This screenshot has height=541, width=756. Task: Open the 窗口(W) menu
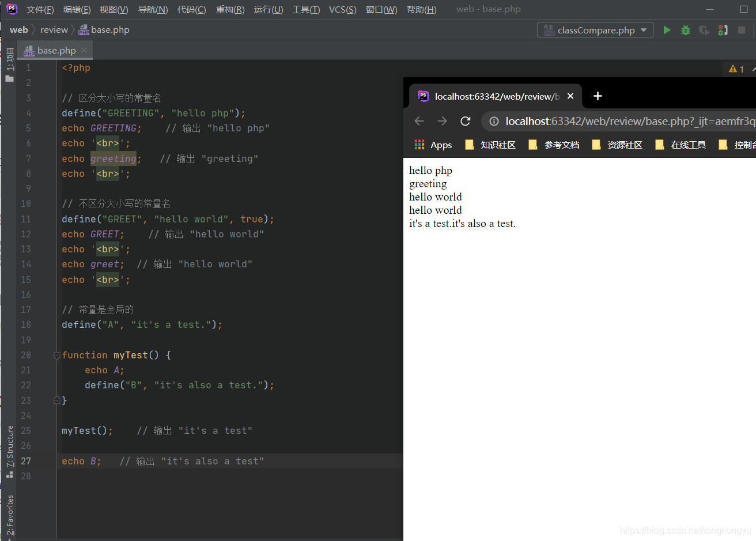381,10
